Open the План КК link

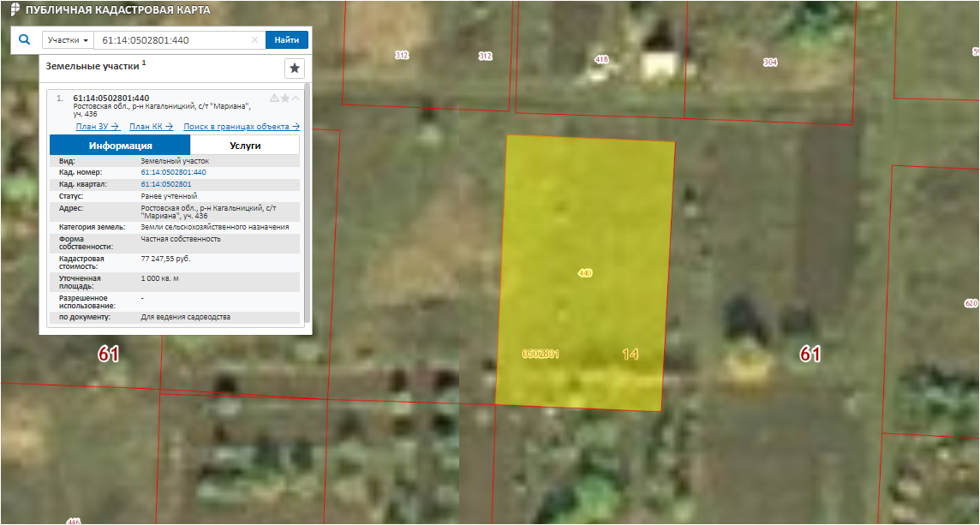(x=151, y=127)
